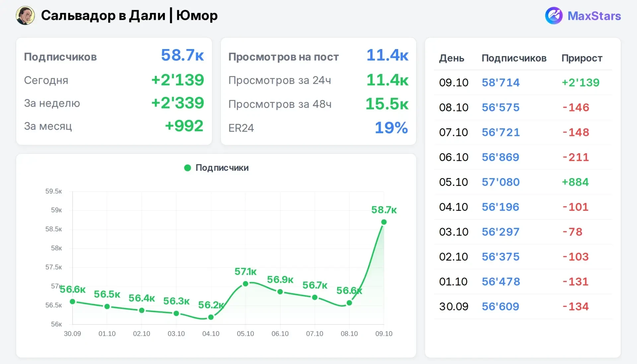Viewport: 637px width, 364px height.
Task: Select the 30.09 chart data point
Action: (x=73, y=302)
